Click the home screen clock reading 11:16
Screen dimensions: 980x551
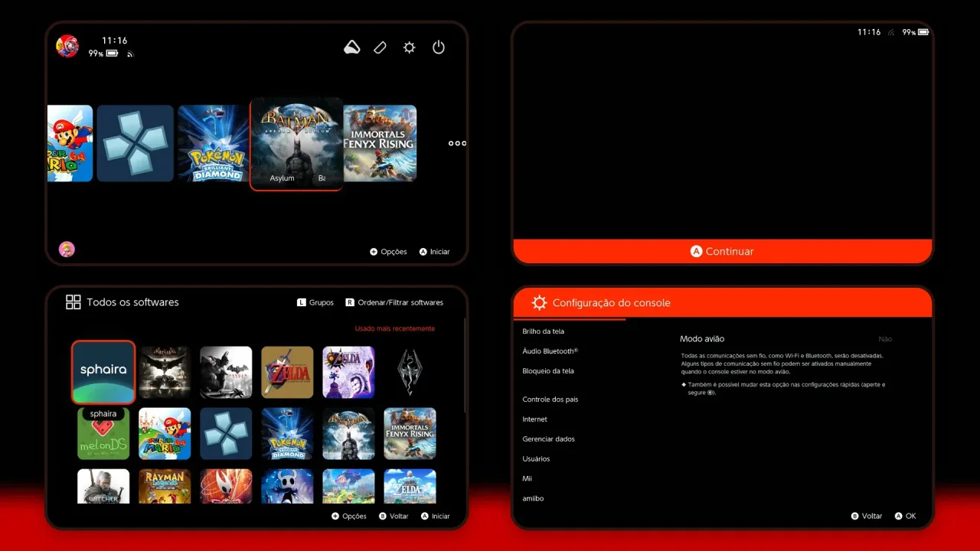point(115,41)
